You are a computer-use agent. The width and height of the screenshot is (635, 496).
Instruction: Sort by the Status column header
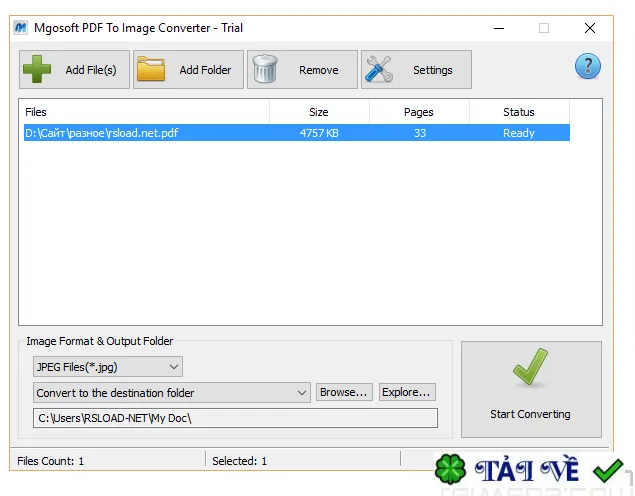click(519, 112)
